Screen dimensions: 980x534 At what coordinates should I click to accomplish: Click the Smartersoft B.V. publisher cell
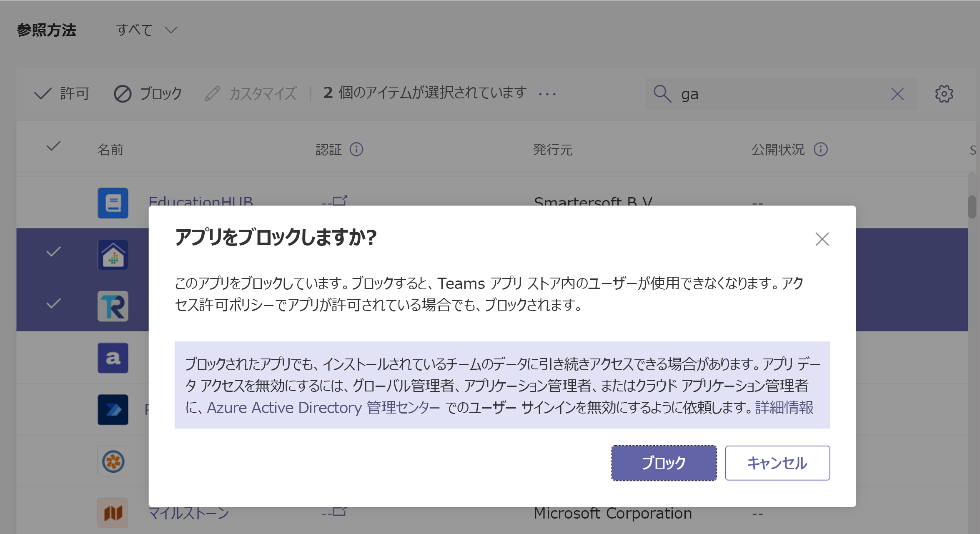(593, 201)
